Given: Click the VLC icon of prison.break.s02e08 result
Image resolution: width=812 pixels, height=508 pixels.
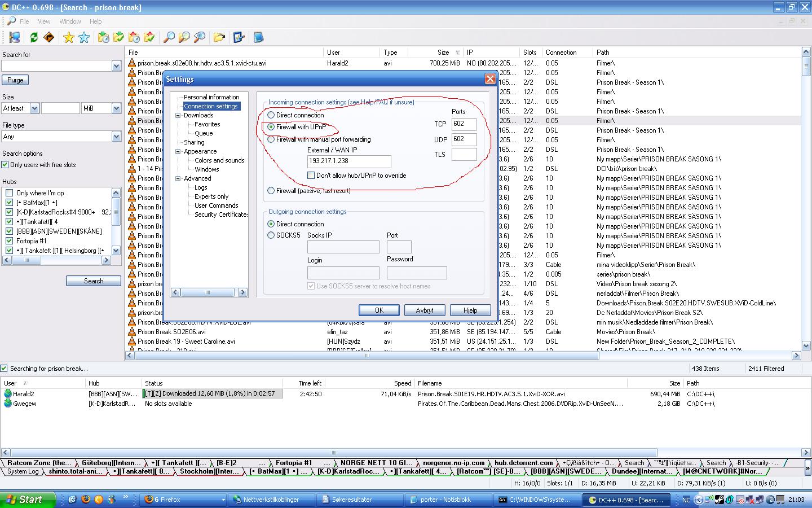Looking at the screenshot, I should point(132,63).
